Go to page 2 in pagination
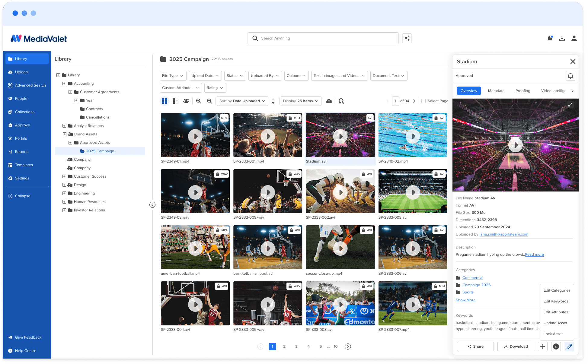588x364 pixels. [284, 347]
